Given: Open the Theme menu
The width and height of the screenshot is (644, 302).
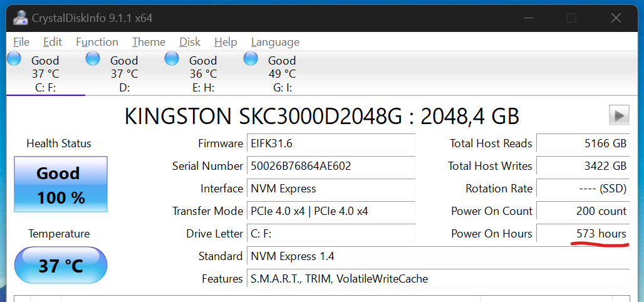Looking at the screenshot, I should tap(148, 42).
